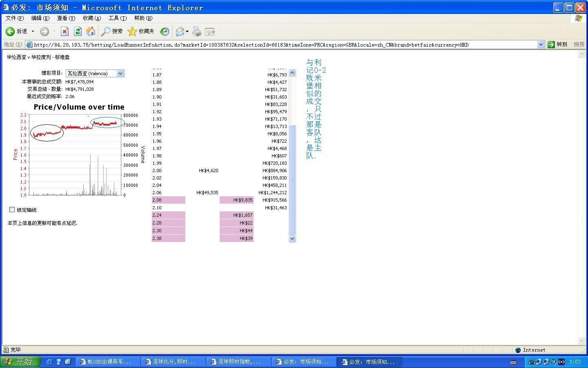Click the Back (后退) button
Viewport: 588px width, 368px height.
(x=16, y=31)
